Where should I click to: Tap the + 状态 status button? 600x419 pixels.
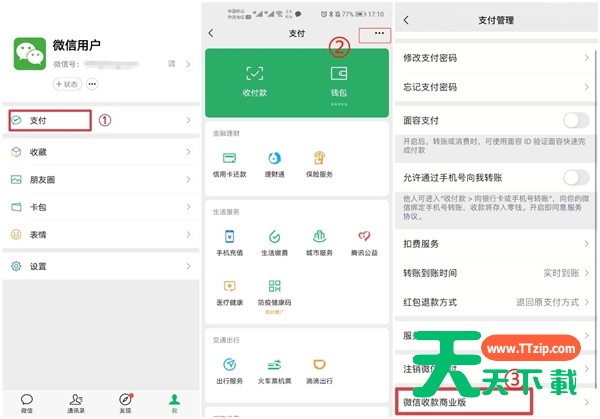67,84
